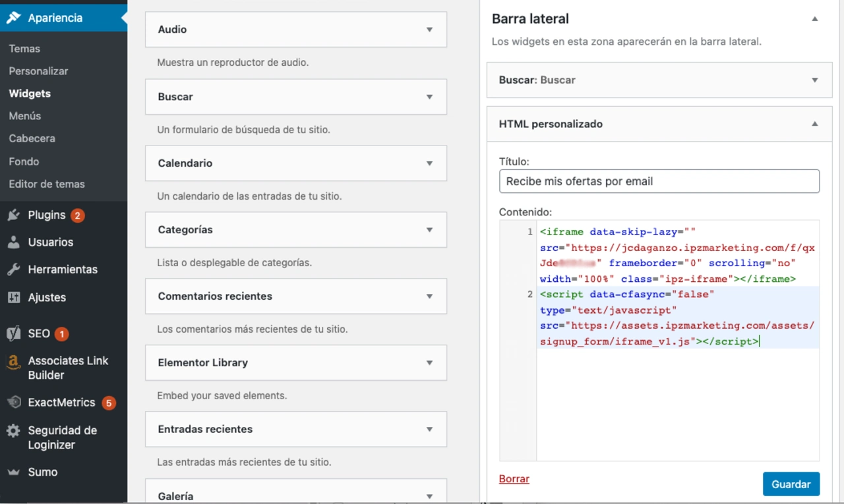
Task: Expand the Calendario widget
Action: 429,163
